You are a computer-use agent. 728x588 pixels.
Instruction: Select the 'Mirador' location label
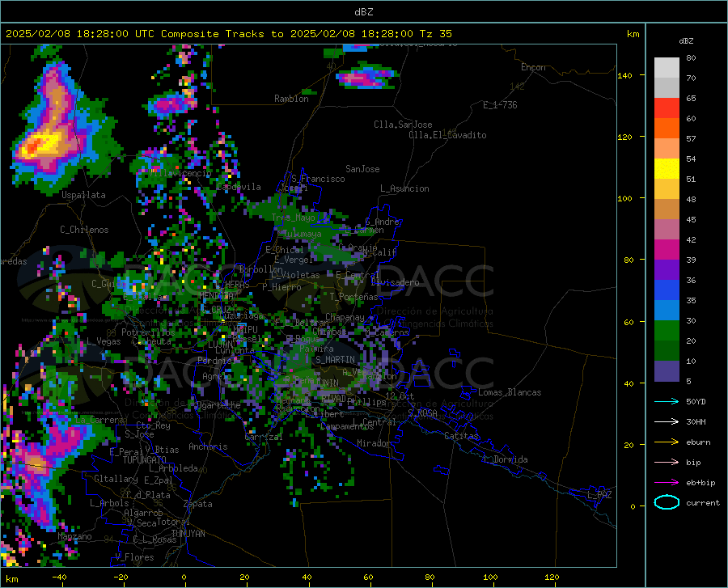tap(374, 443)
